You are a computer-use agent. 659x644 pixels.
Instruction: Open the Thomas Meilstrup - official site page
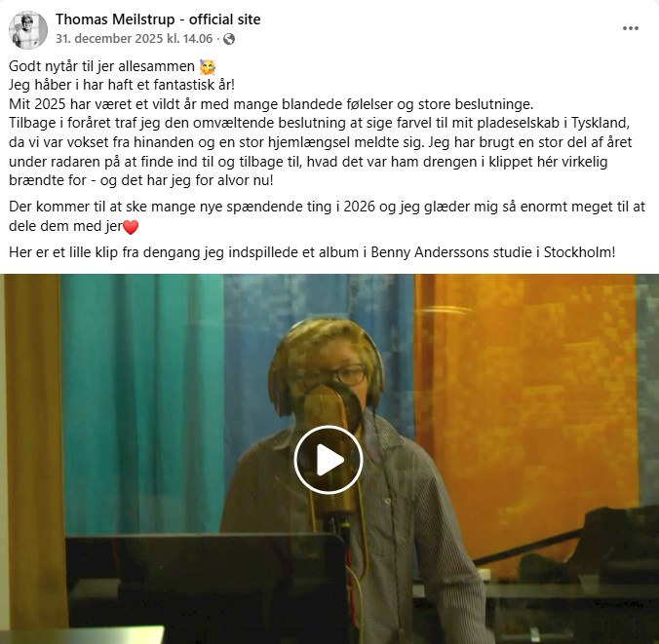[x=158, y=19]
